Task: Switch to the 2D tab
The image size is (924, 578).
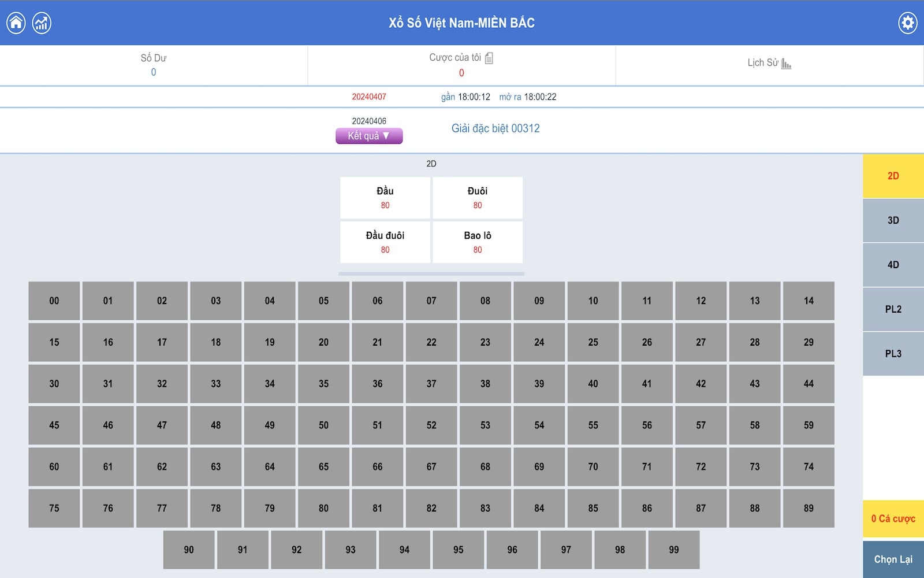Action: click(x=893, y=176)
